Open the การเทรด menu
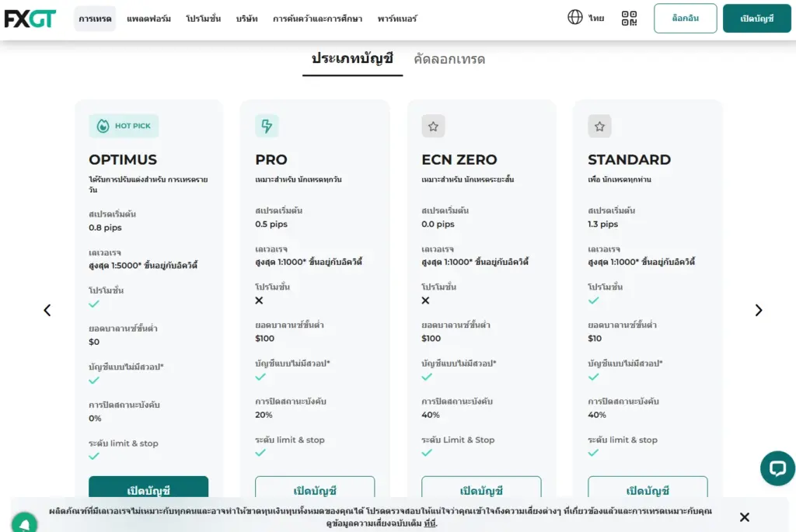This screenshot has width=796, height=532. 94,19
